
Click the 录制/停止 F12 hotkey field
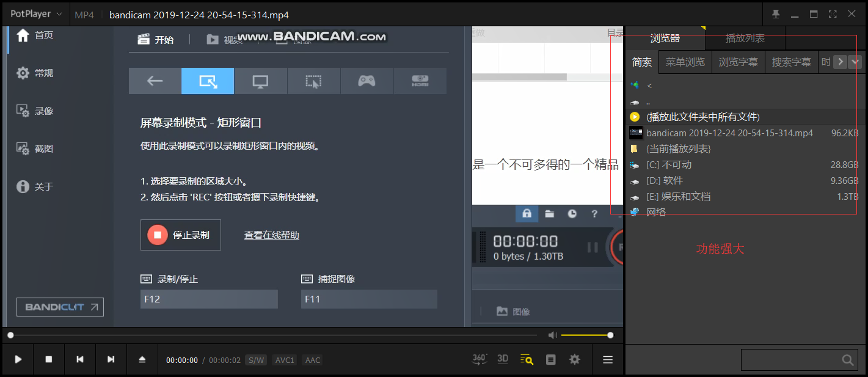209,299
